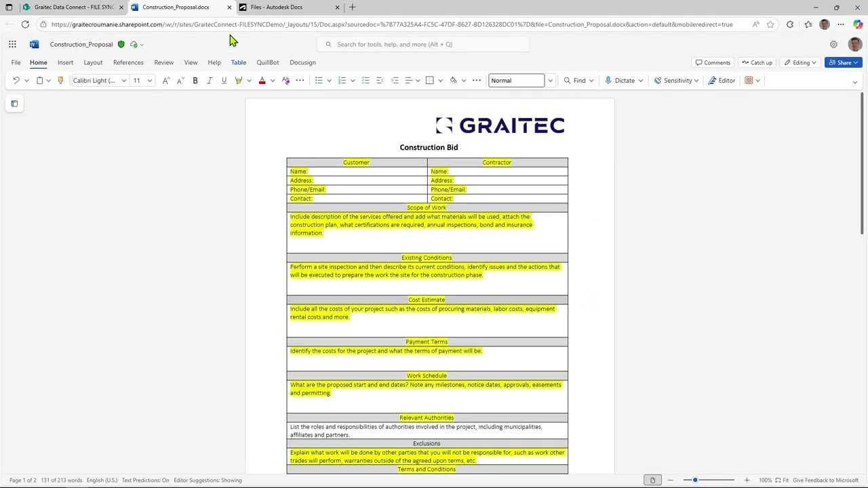The height and width of the screenshot is (488, 868).
Task: Click the bullet list icon
Action: [319, 81]
